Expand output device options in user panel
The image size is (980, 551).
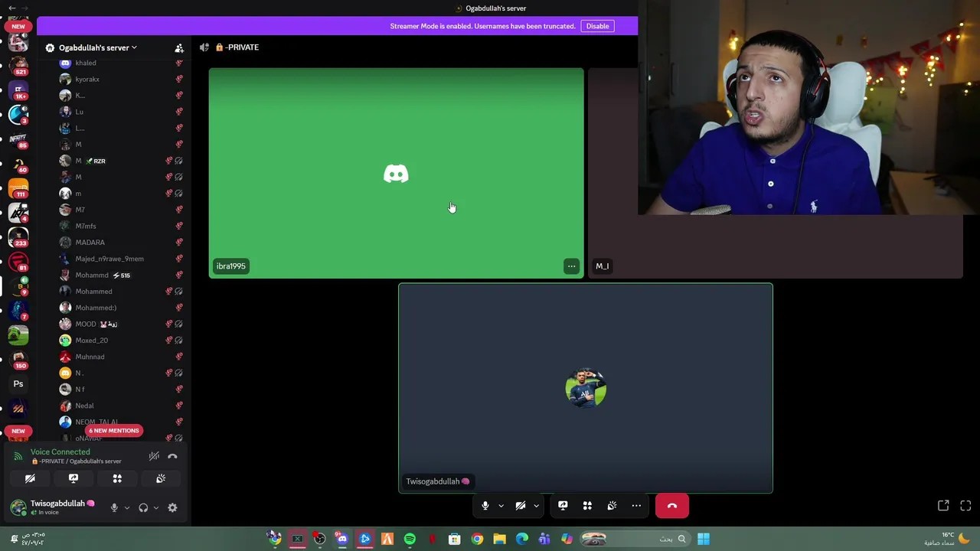(156, 507)
